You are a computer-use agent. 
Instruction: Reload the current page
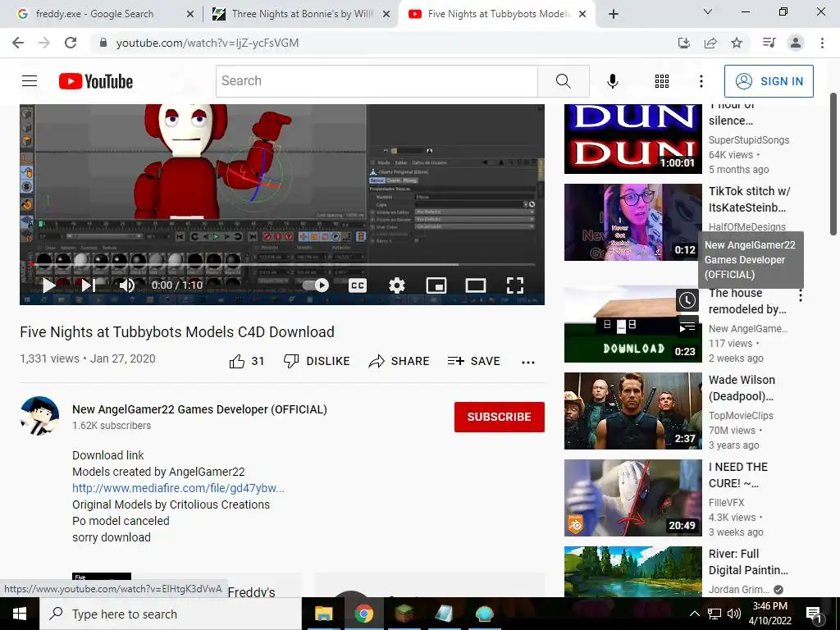coord(71,43)
